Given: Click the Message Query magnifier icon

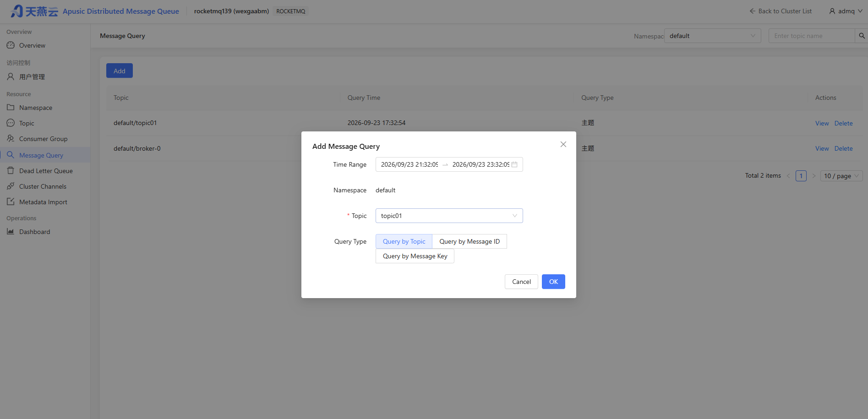Looking at the screenshot, I should click(x=11, y=155).
